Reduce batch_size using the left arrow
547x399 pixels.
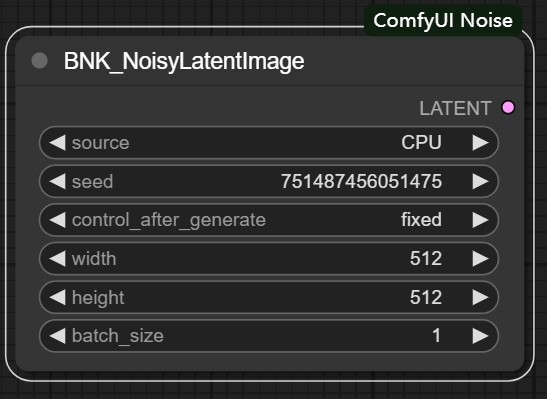[x=58, y=336]
